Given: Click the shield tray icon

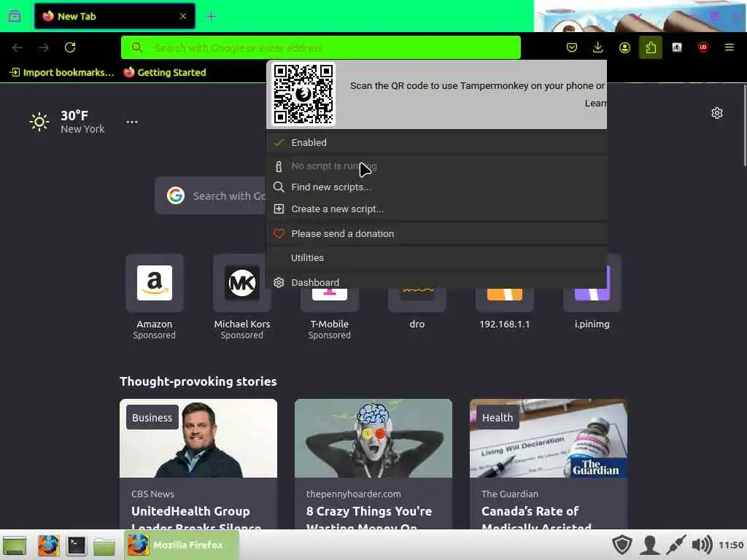Looking at the screenshot, I should [622, 545].
